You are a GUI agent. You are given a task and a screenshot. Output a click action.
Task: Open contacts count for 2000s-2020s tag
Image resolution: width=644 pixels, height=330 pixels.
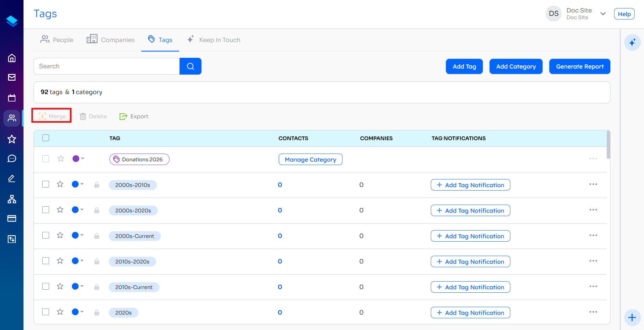[280, 210]
